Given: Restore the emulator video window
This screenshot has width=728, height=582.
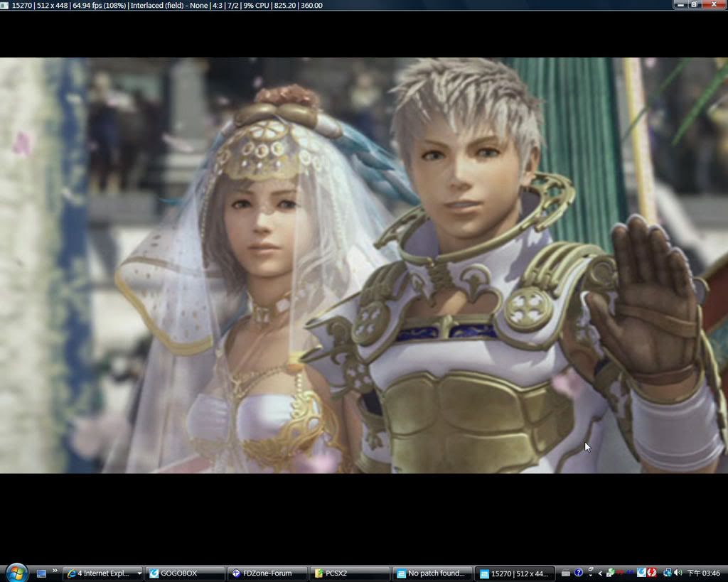Looking at the screenshot, I should [x=694, y=5].
